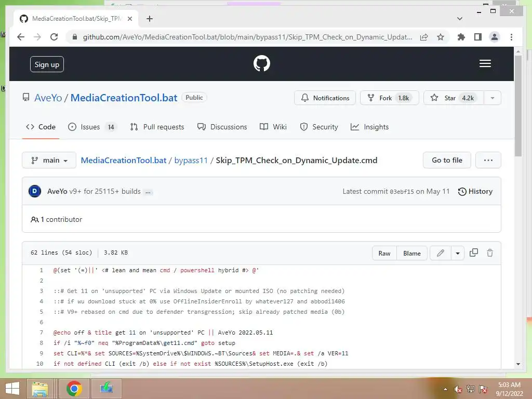Click the taskbar clock showing 5:03 AM
The image size is (532, 399).
point(509,389)
